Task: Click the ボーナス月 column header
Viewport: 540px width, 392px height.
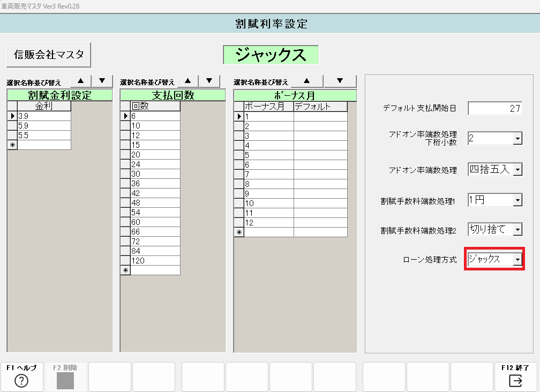Action: tap(269, 107)
